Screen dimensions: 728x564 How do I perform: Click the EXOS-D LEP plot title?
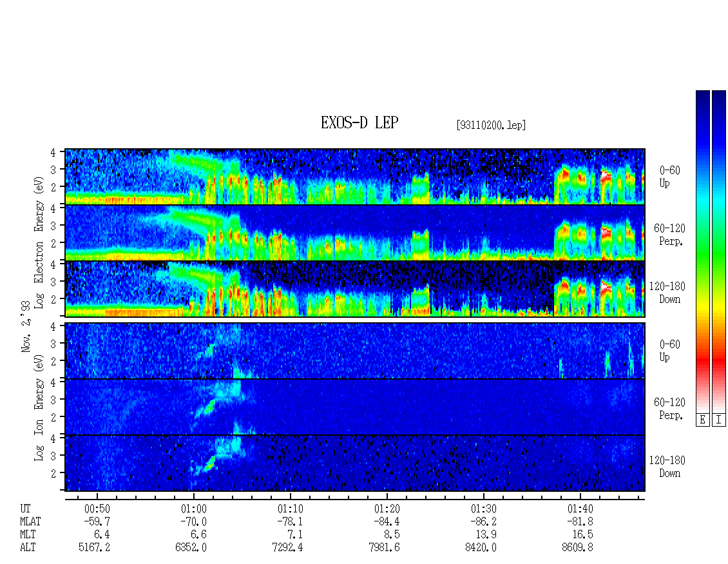(359, 123)
